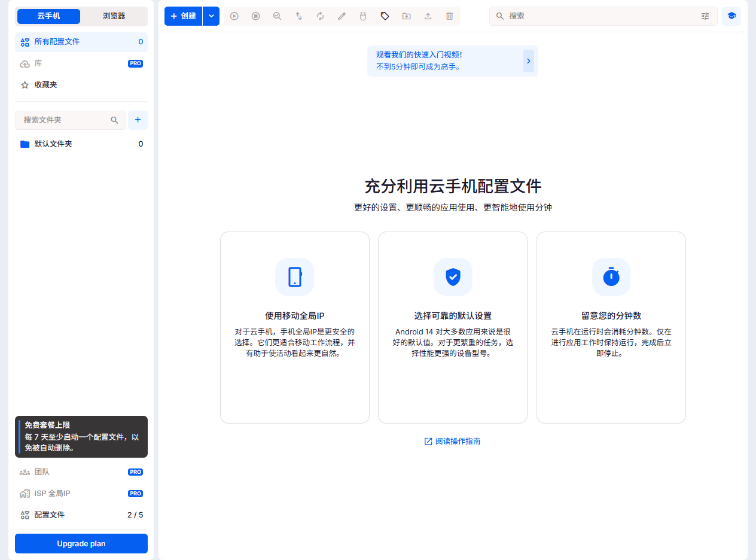Image resolution: width=756 pixels, height=560 pixels.
Task: Open 收藏夹 favorites
Action: (81, 85)
